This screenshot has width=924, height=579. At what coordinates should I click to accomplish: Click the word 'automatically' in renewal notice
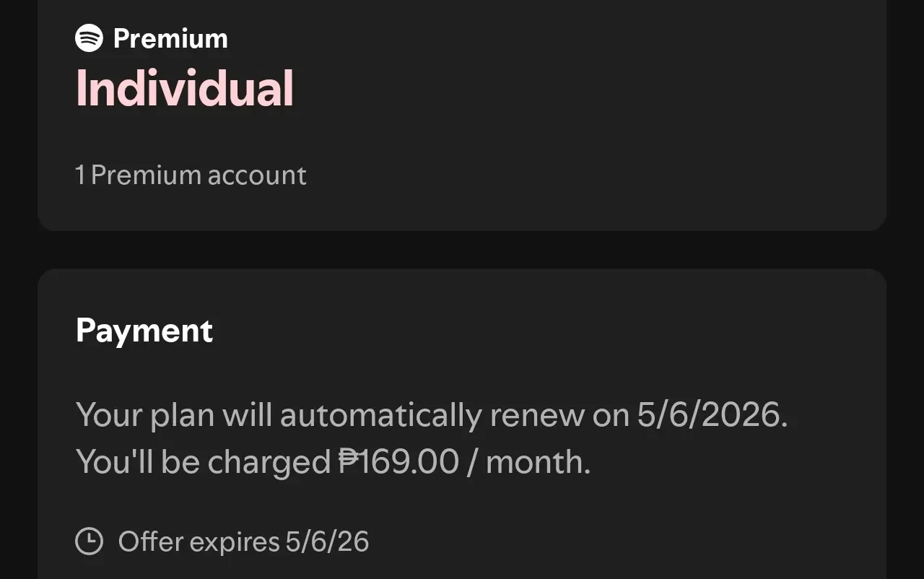tap(380, 416)
